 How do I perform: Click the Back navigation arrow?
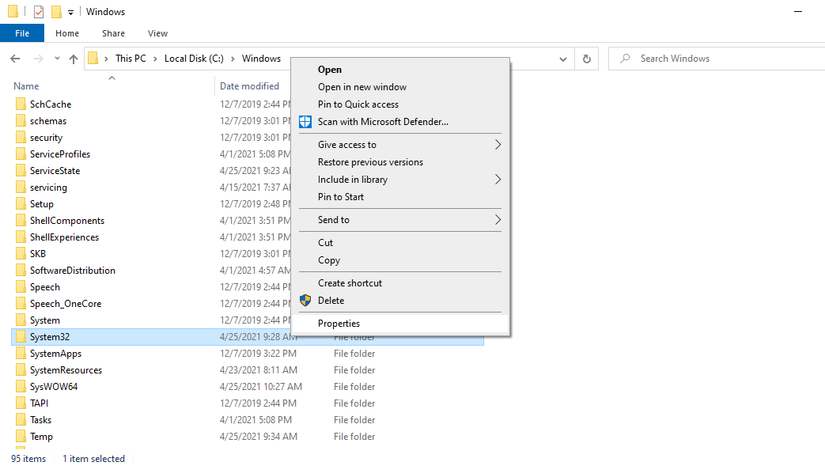pyautogui.click(x=15, y=59)
